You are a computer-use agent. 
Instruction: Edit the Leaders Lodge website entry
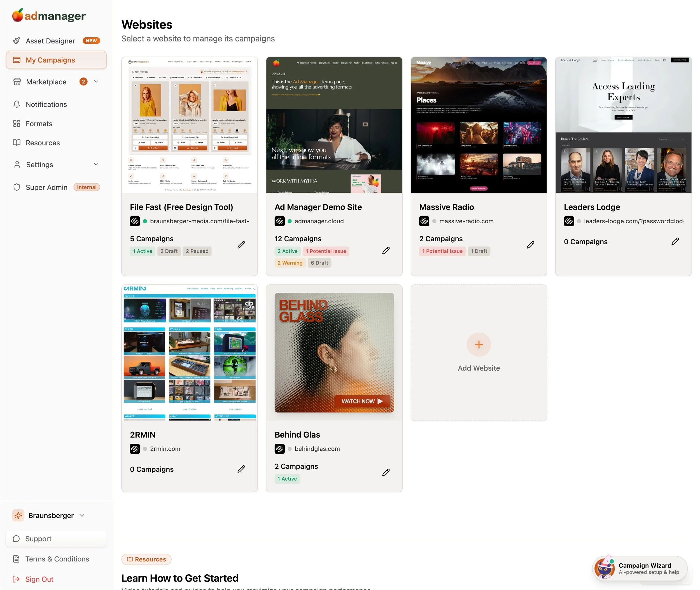point(675,241)
